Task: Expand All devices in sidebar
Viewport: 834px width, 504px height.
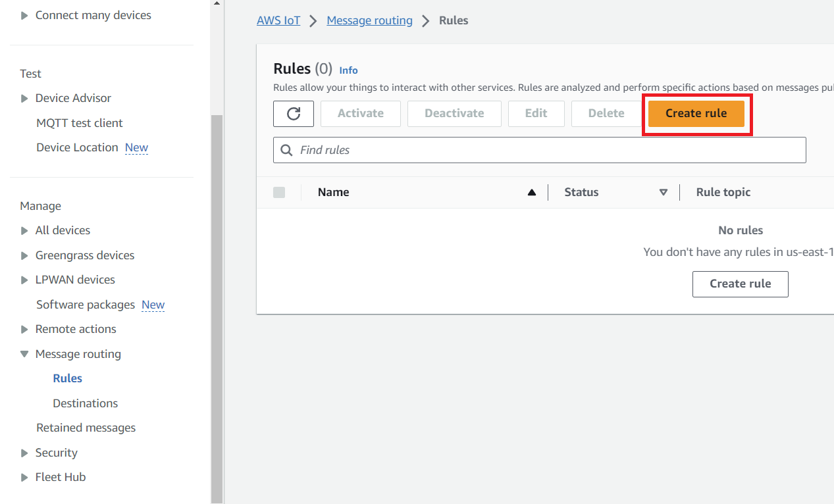Action: coord(24,230)
